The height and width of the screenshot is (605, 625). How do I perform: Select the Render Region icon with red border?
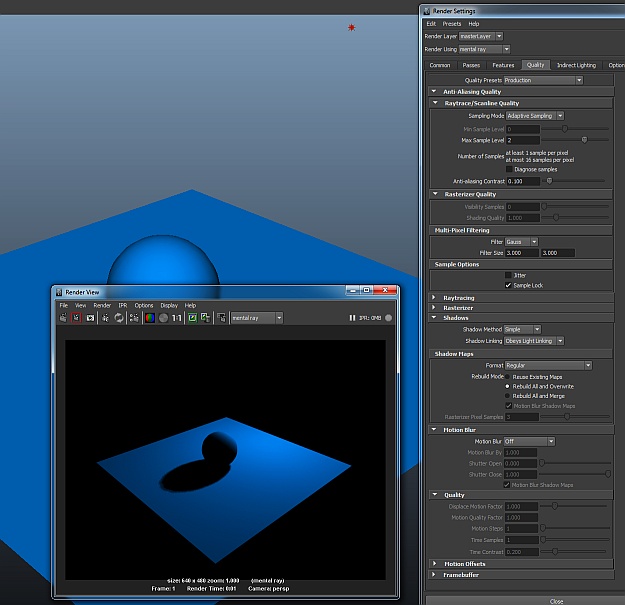pyautogui.click(x=76, y=318)
